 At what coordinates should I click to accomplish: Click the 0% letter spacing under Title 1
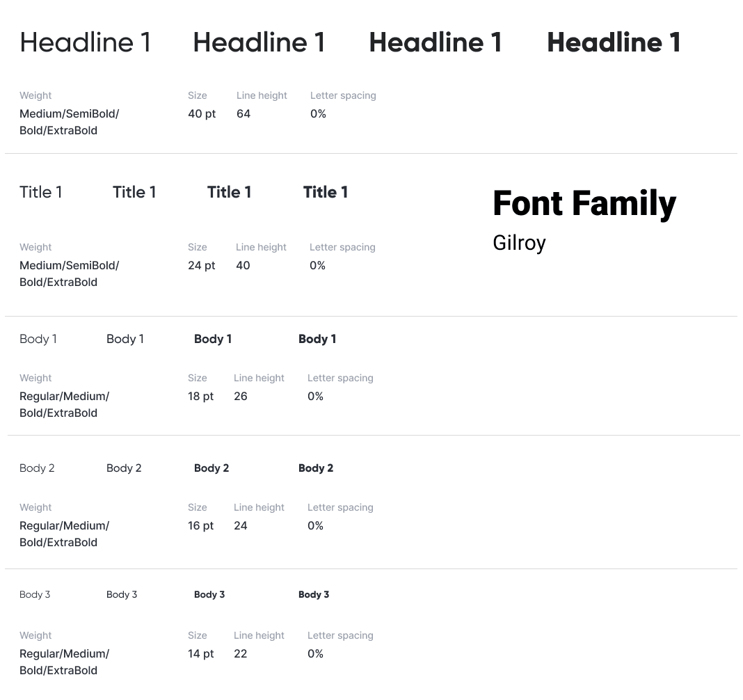point(317,265)
